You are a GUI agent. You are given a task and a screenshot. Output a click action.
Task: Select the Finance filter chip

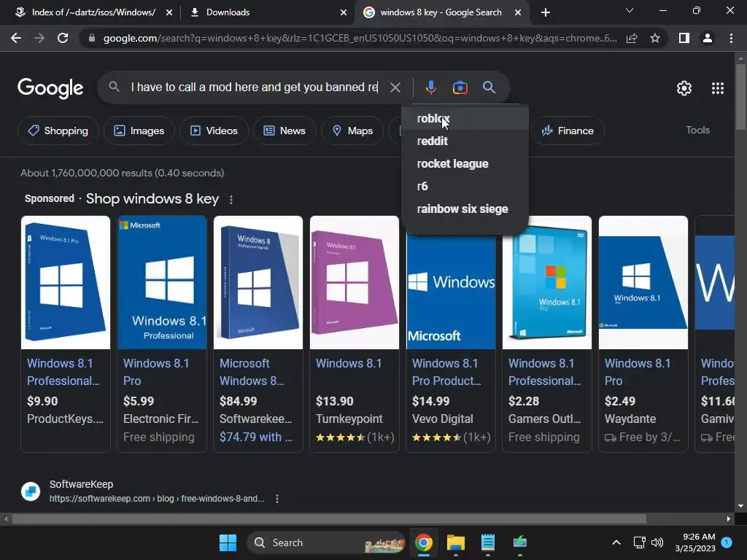(x=568, y=131)
